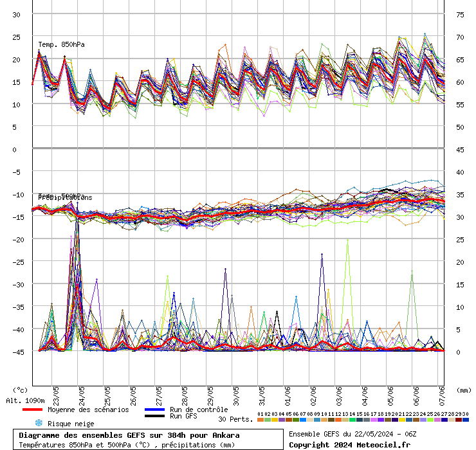Viewport: 476px width, 450px height.
Task: Click the 31/05 date axis label
Action: pyautogui.click(x=262, y=396)
